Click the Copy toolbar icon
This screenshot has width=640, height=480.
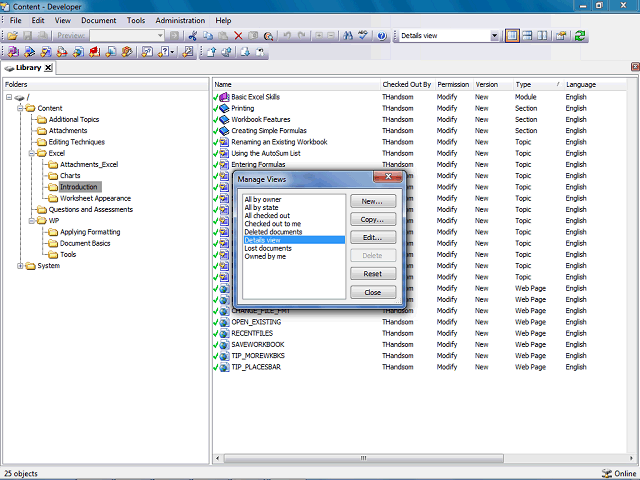(208, 36)
